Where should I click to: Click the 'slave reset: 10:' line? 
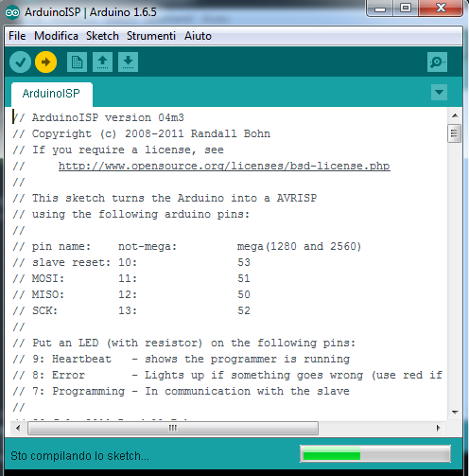point(131,262)
